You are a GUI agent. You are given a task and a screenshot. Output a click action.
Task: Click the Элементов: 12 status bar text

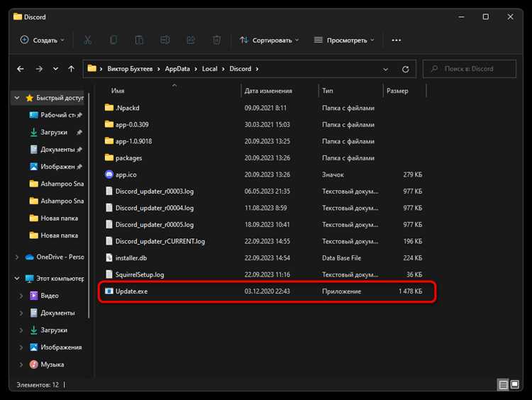coord(38,384)
